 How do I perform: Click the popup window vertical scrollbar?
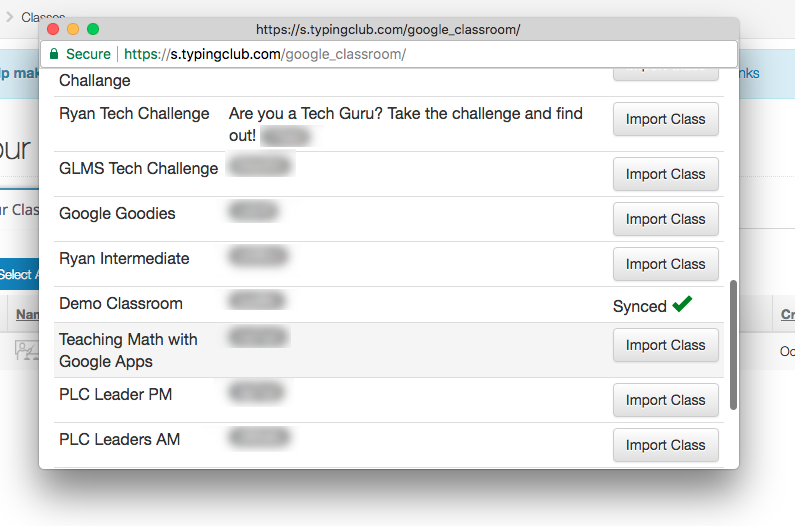734,344
